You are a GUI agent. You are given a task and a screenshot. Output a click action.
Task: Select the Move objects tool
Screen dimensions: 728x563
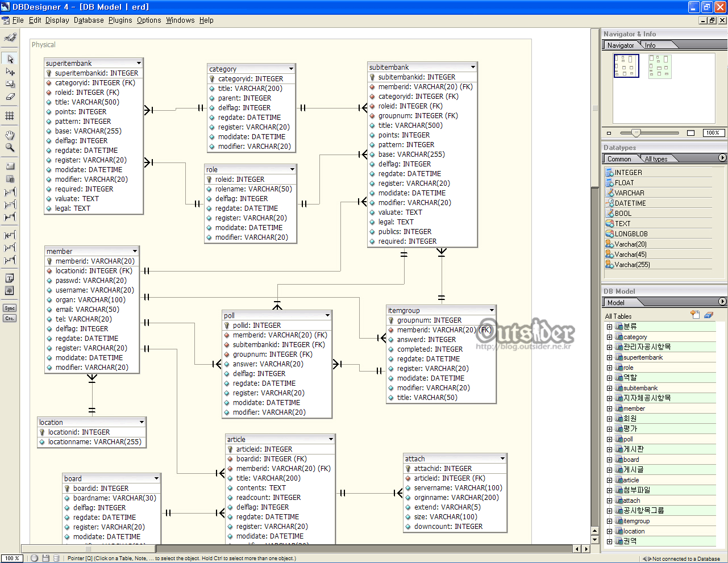(10, 72)
